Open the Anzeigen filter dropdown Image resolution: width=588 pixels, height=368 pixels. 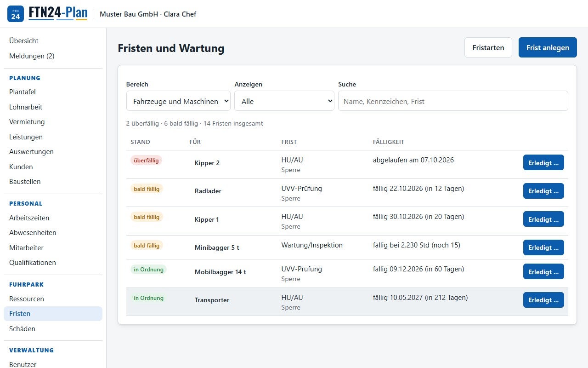click(284, 101)
